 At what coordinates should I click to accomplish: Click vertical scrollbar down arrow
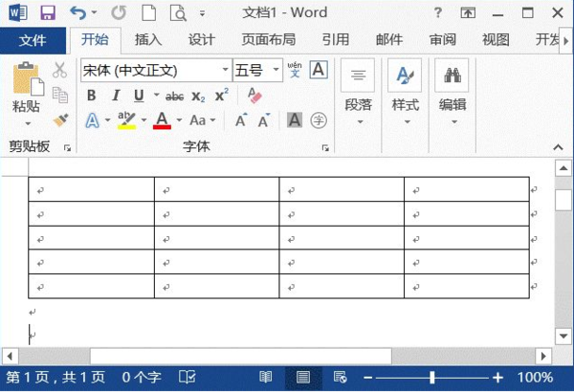coord(563,336)
